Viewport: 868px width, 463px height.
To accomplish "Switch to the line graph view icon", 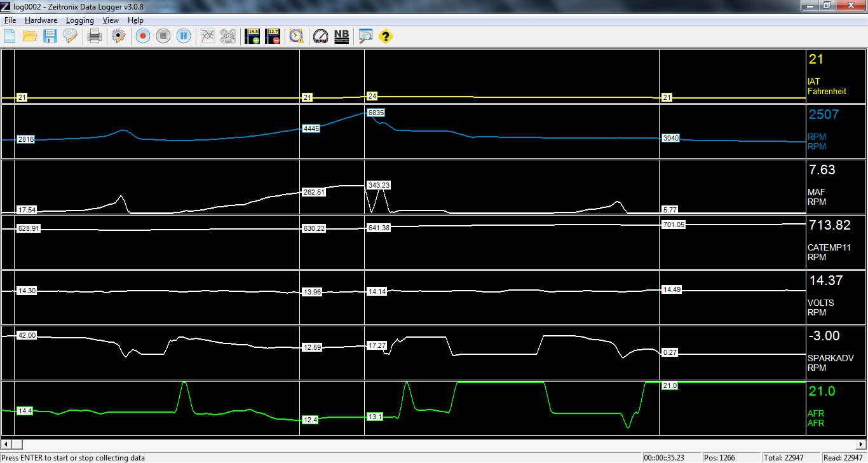I will (x=208, y=36).
